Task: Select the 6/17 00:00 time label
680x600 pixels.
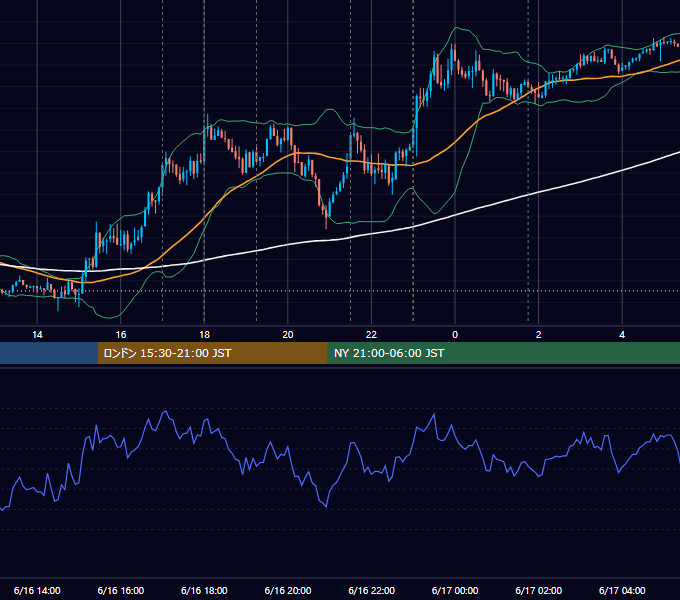Action: coord(455,590)
